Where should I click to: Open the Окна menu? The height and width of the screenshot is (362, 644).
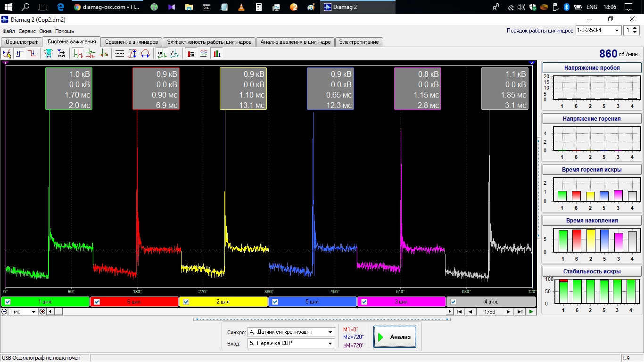45,31
